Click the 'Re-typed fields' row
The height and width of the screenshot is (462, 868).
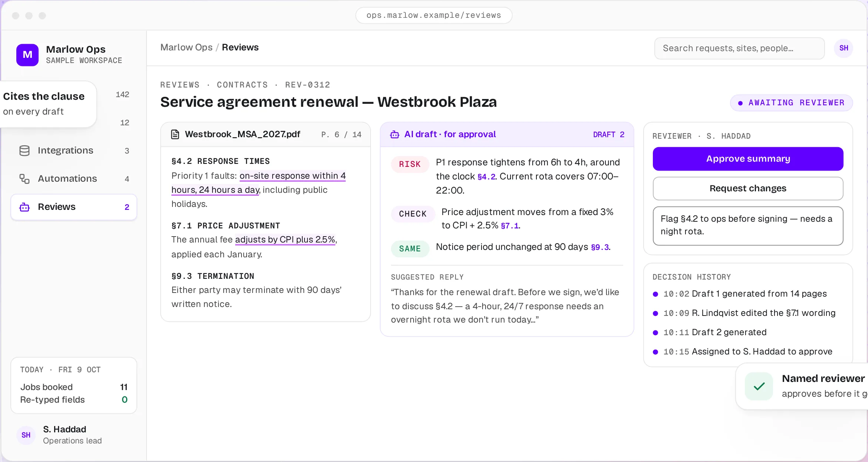point(74,400)
